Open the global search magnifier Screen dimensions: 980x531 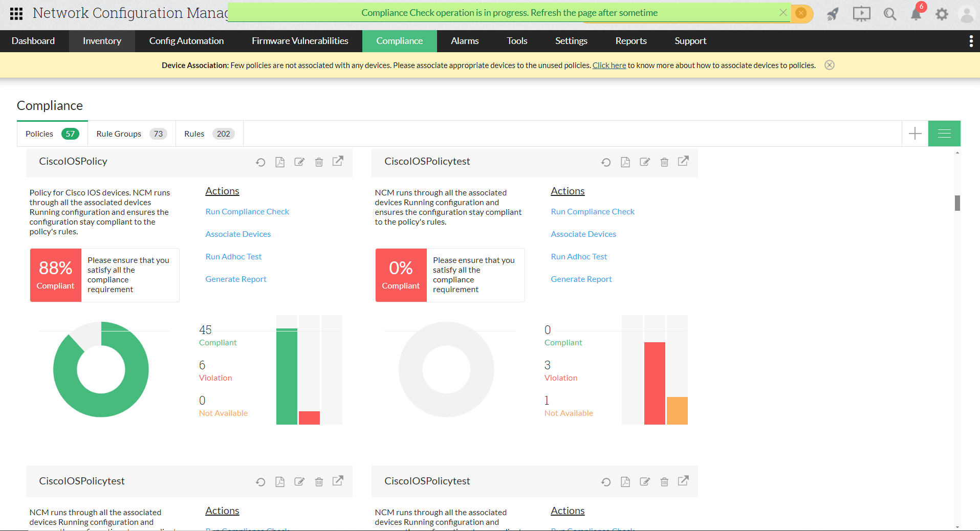pyautogui.click(x=889, y=14)
